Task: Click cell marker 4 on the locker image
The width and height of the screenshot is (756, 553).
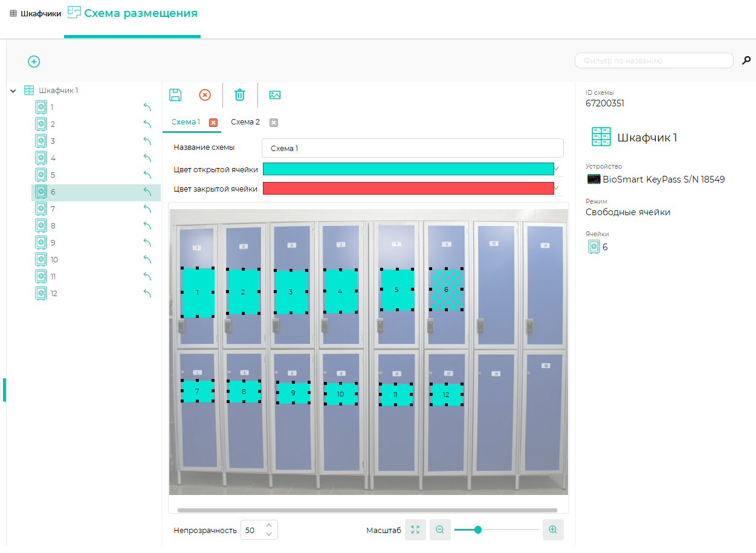Action: pyautogui.click(x=340, y=291)
